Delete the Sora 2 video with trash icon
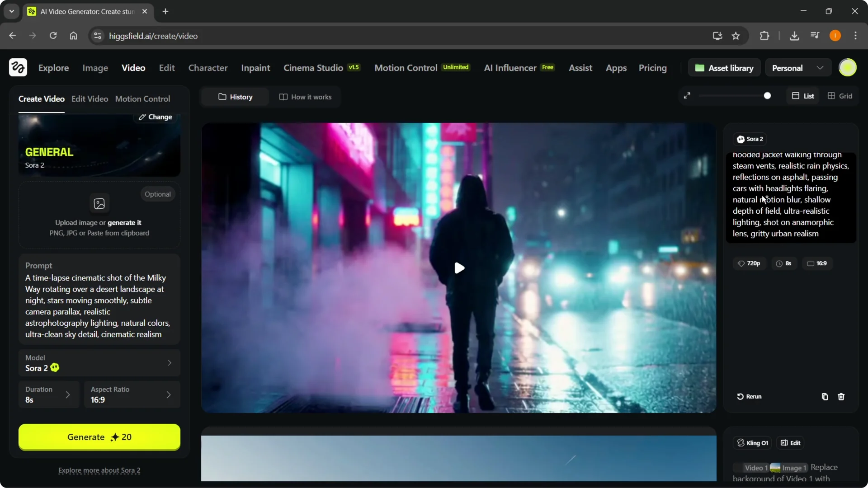 841,397
